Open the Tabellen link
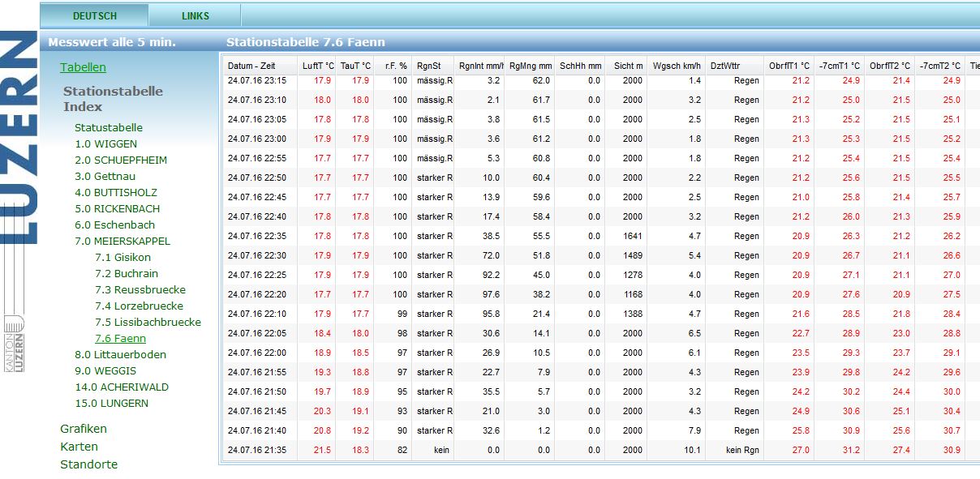Viewport: 980px width, 479px height. 83,67
